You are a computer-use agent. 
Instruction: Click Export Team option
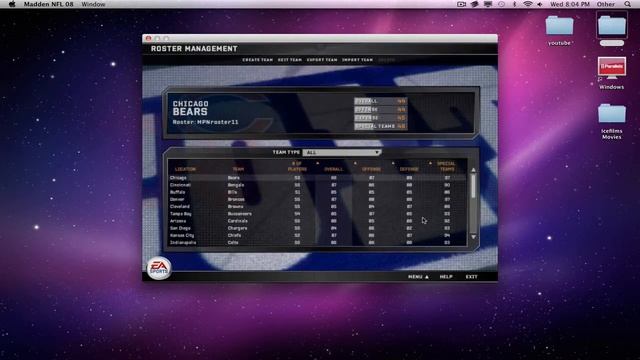[x=322, y=60]
